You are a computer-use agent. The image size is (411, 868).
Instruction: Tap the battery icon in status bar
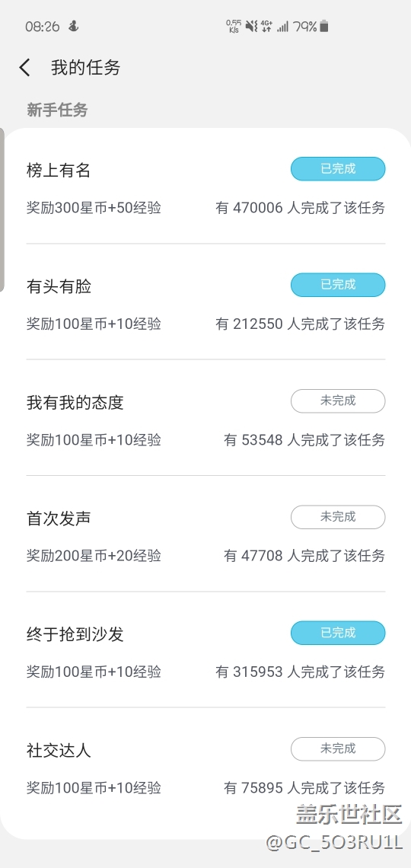pyautogui.click(x=324, y=26)
